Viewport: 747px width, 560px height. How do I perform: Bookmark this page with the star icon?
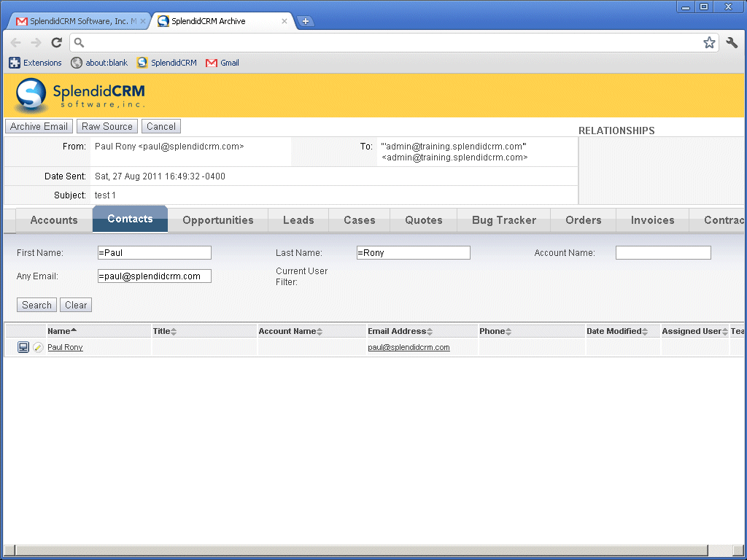[709, 43]
